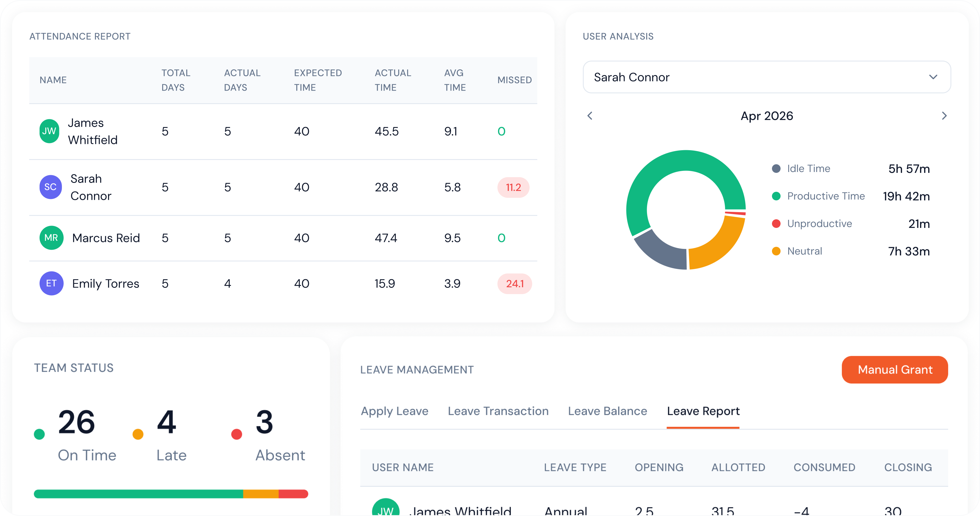Click the orange Neutral legend dot
The width and height of the screenshot is (980, 516).
click(x=776, y=251)
